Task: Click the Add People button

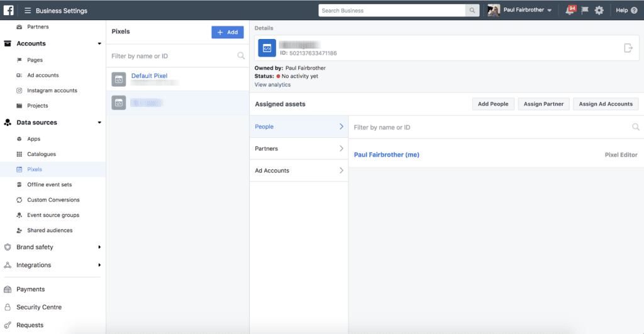Action: (493, 104)
